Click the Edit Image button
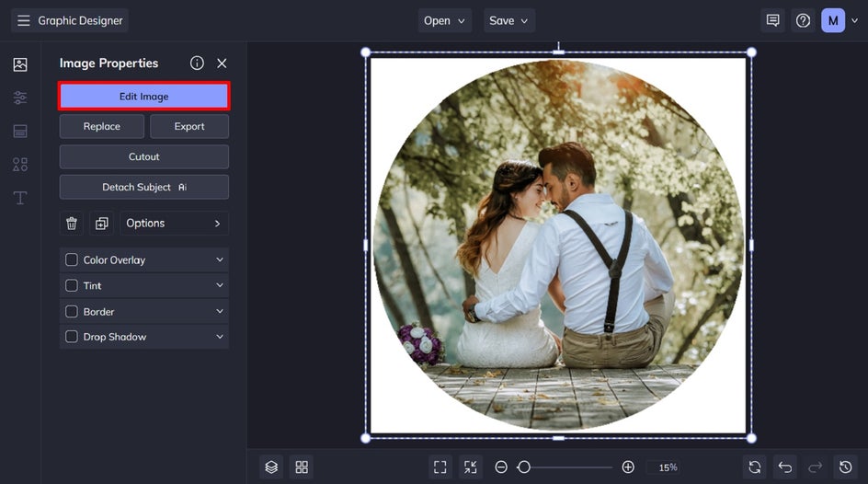The width and height of the screenshot is (868, 484). (144, 97)
